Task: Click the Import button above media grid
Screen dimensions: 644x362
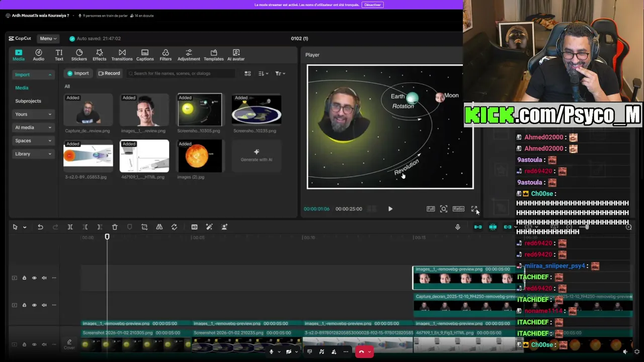Action: [x=78, y=73]
